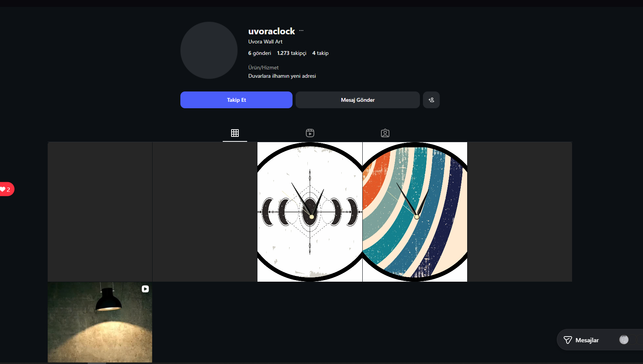Open the three-dot options menu beside uvoraclock
Screen dimensions: 643x364
click(x=301, y=30)
